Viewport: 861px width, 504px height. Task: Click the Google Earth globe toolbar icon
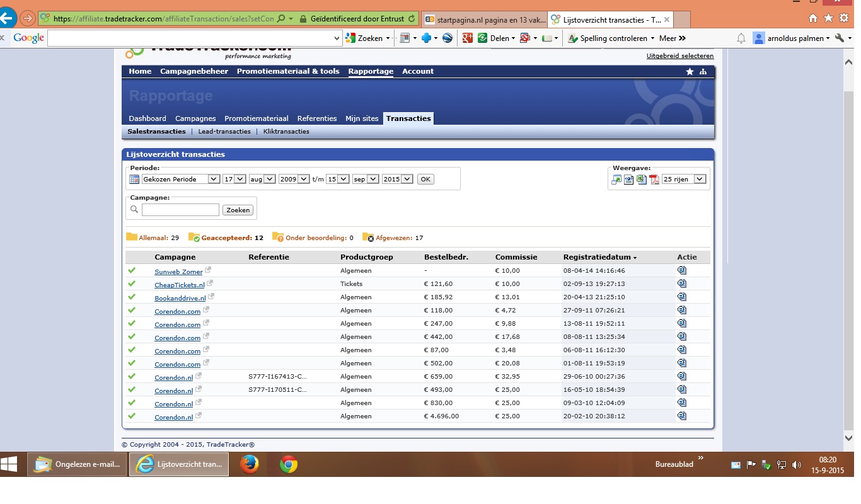coord(448,38)
